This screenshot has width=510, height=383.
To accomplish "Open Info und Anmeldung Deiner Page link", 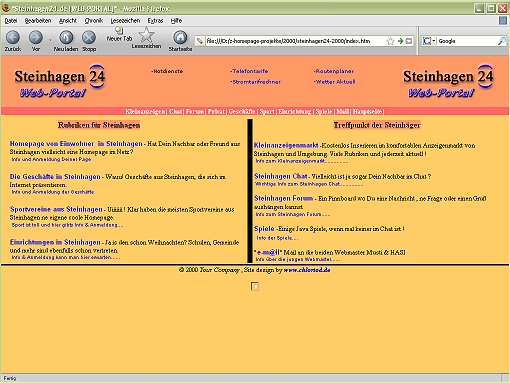I will coord(51,159).
